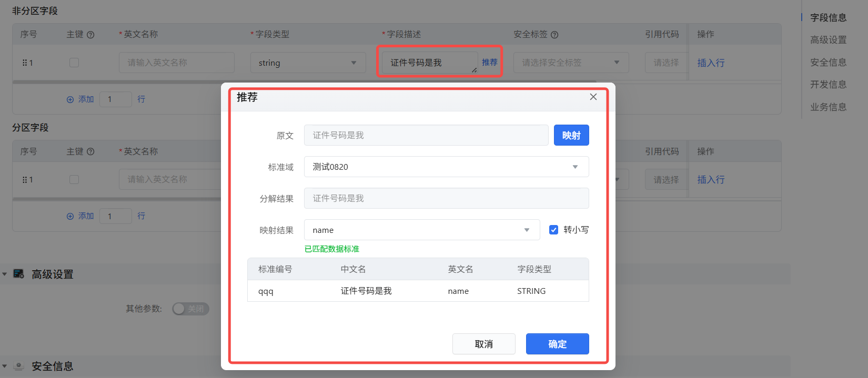868x378 pixels.
Task: Close the 推荐 dialog with X icon
Action: (x=593, y=97)
